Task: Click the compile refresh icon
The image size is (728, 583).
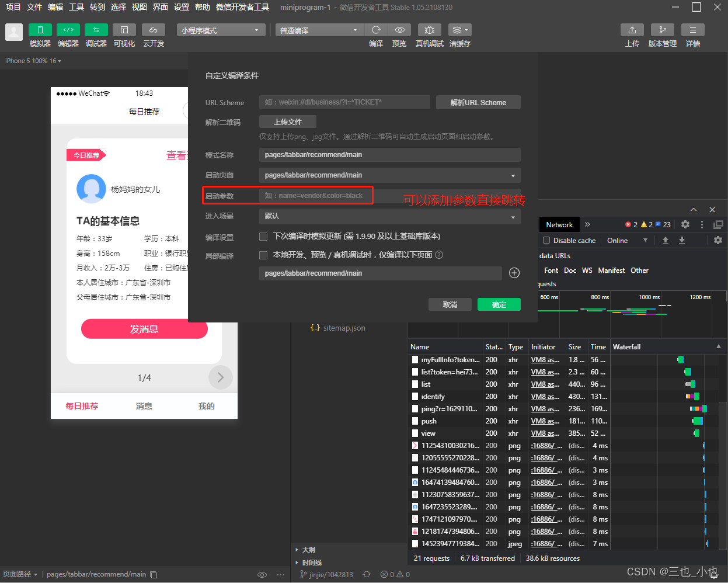Action: pyautogui.click(x=376, y=30)
